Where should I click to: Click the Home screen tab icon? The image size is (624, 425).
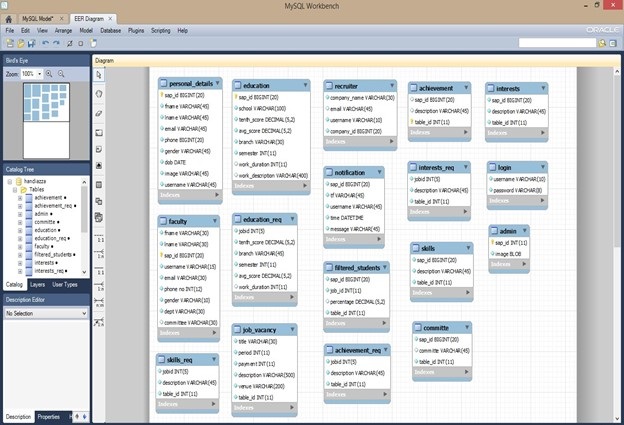coord(9,19)
